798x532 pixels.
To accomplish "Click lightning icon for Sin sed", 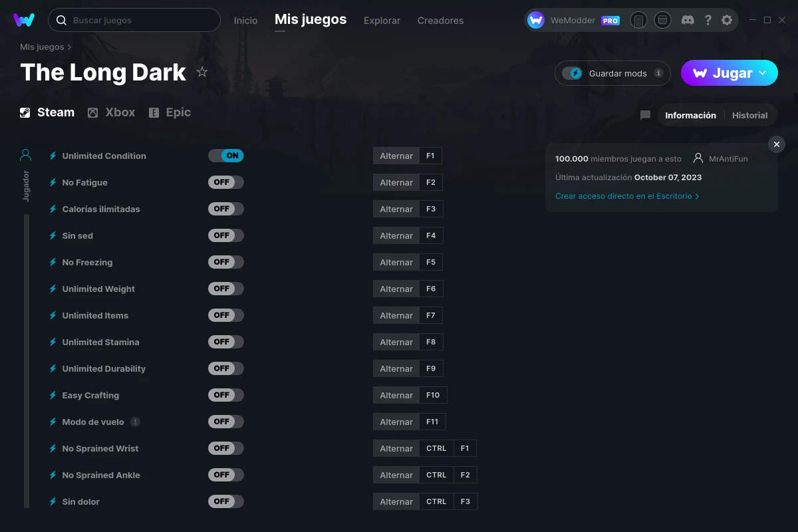I will 53,235.
